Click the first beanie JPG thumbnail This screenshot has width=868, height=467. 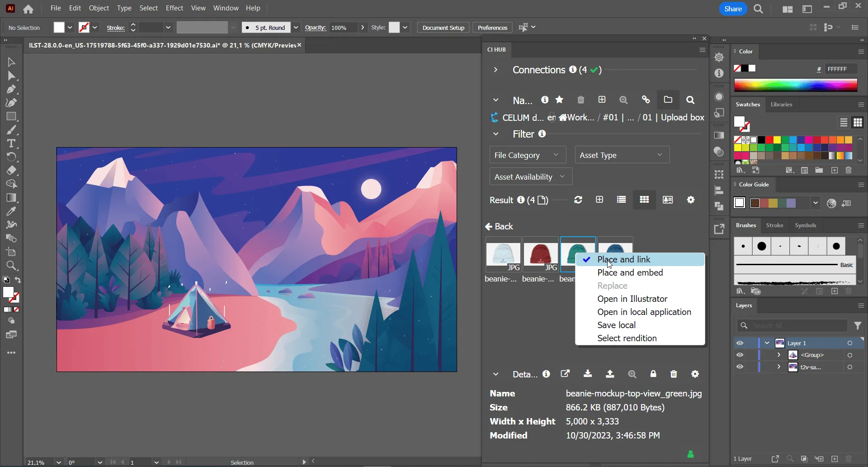503,255
